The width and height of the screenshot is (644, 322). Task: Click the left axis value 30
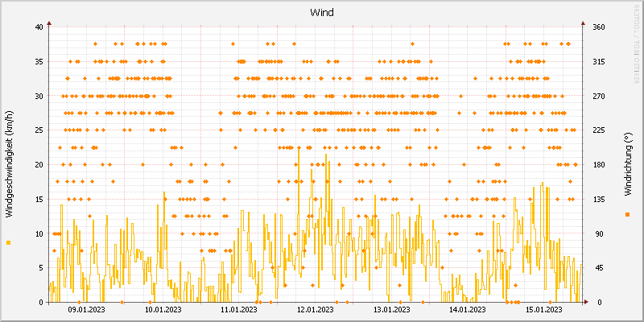[39, 96]
